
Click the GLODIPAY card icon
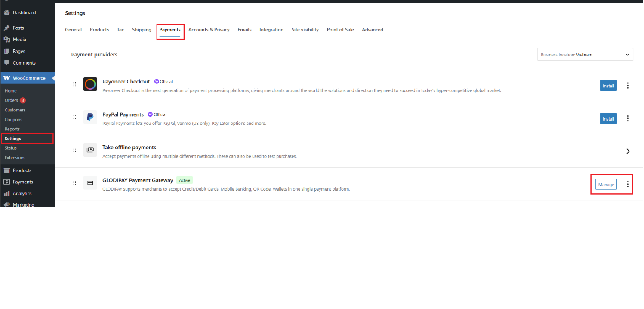coord(90,183)
